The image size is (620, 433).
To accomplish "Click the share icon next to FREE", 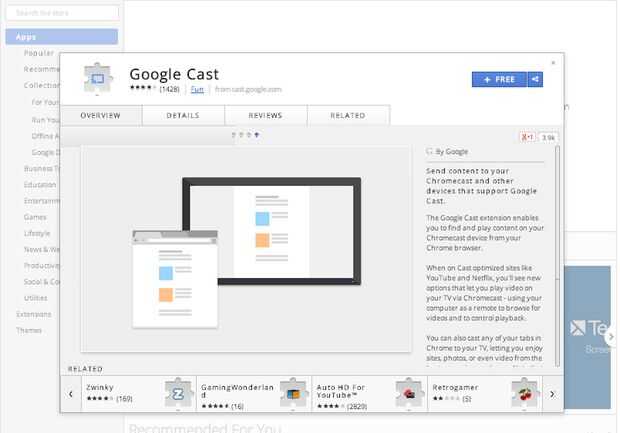I will click(x=535, y=79).
